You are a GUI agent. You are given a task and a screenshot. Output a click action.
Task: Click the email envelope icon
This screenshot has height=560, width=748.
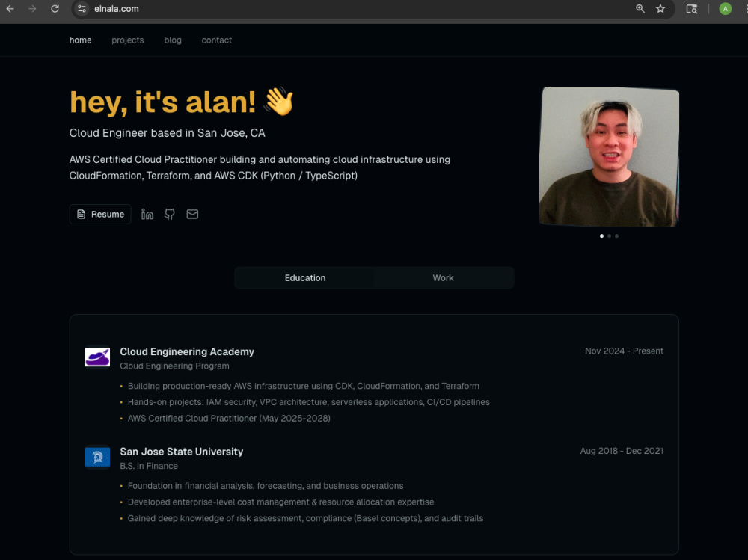coord(192,214)
